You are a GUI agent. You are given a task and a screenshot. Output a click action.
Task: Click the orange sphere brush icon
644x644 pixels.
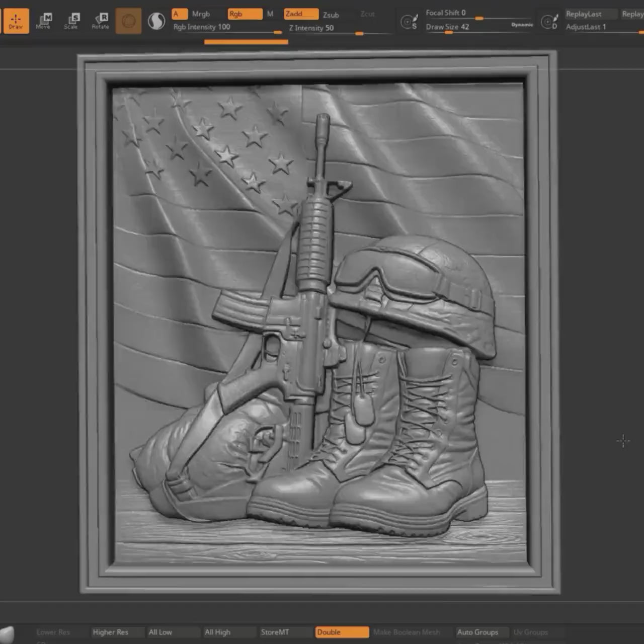pyautogui.click(x=128, y=21)
